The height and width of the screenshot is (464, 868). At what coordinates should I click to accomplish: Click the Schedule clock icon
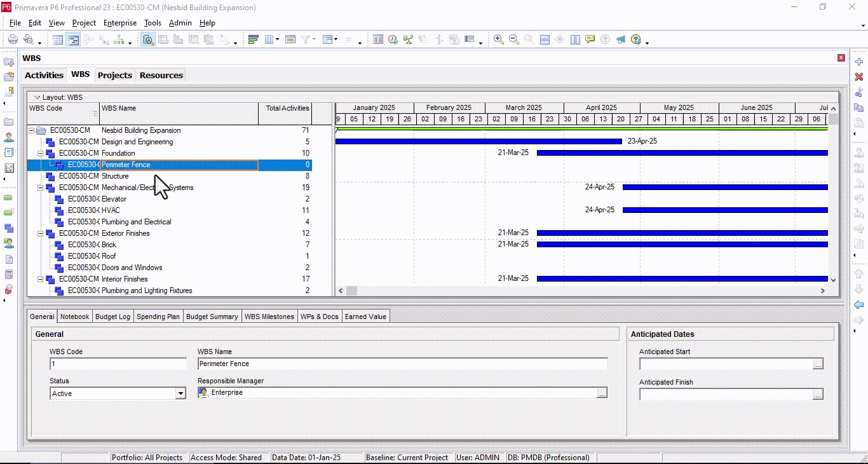tap(393, 39)
